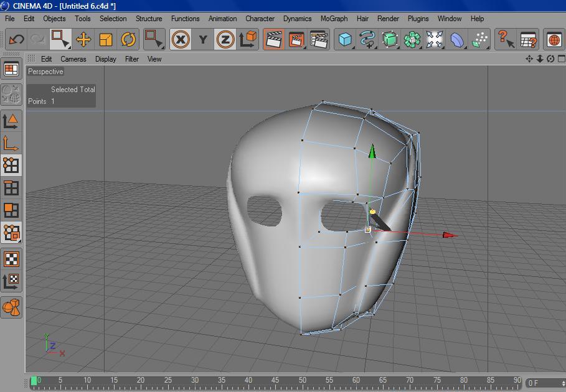Grab the red X-axis arrow handle

pos(450,235)
